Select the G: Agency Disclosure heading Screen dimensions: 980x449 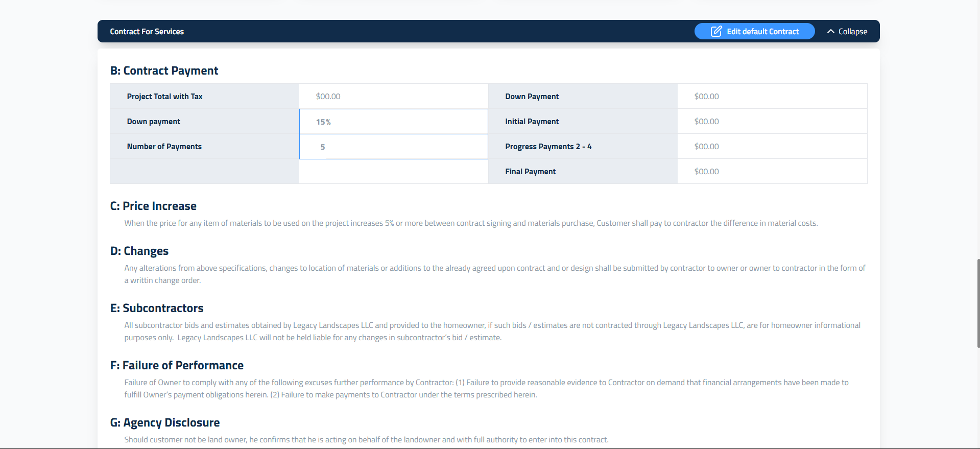[165, 423]
